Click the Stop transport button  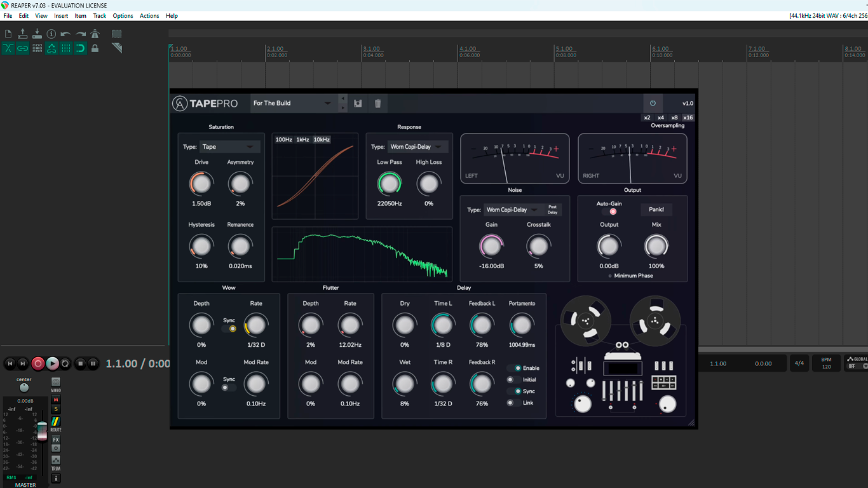(x=80, y=363)
